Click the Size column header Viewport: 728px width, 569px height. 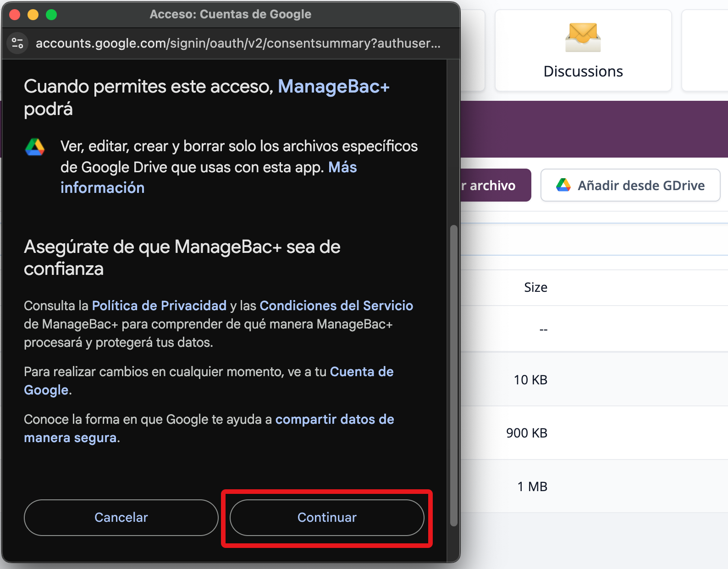pos(535,287)
